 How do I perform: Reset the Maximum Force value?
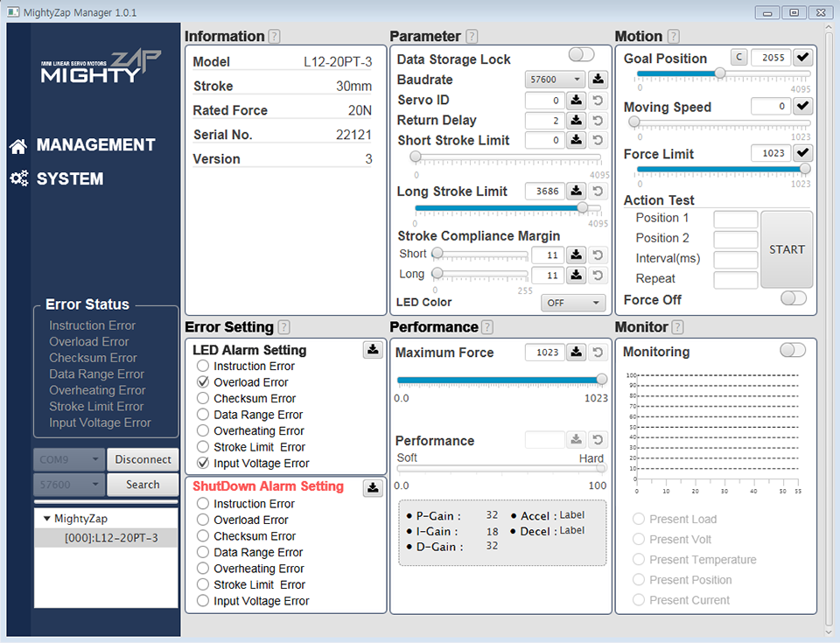coord(598,352)
